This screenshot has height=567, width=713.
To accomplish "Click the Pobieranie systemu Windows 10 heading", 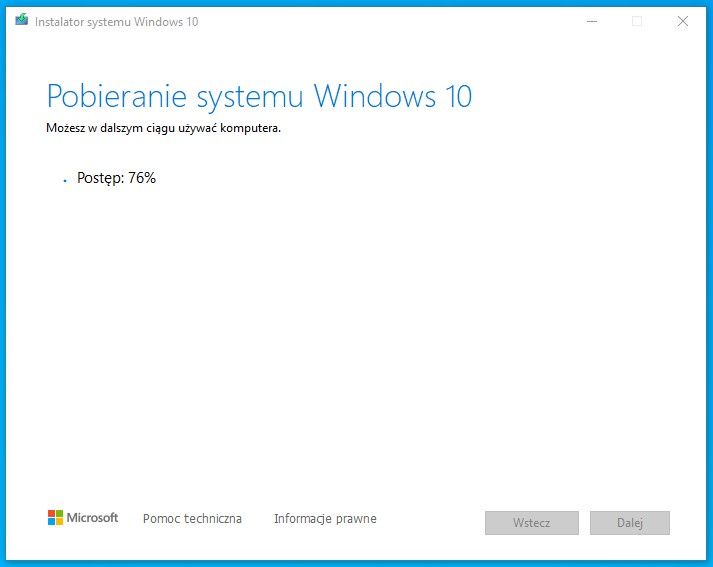I will tap(259, 96).
